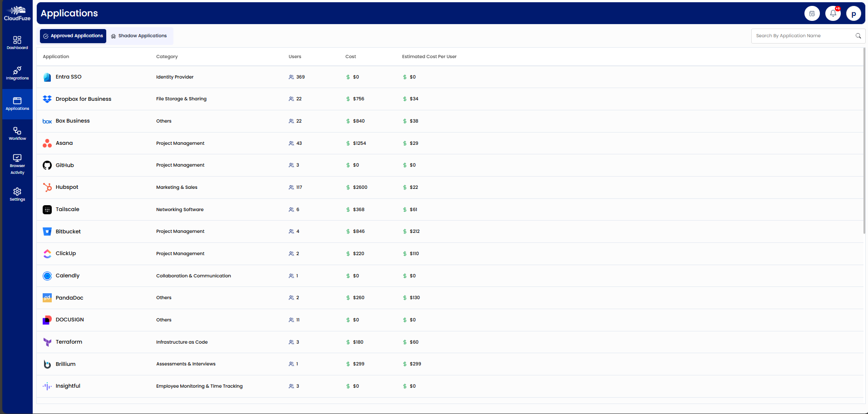The width and height of the screenshot is (868, 414).
Task: Click the notification bell icon
Action: point(833,14)
